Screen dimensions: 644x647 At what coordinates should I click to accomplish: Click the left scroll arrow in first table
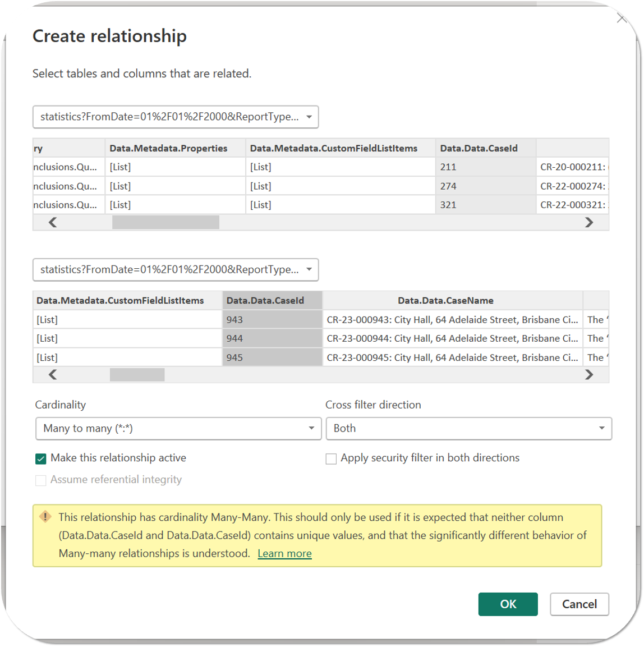(x=53, y=222)
